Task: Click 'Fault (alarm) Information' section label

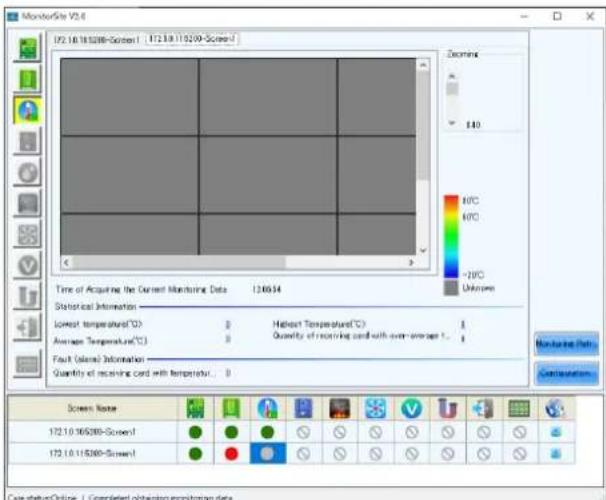Action: [x=99, y=359]
